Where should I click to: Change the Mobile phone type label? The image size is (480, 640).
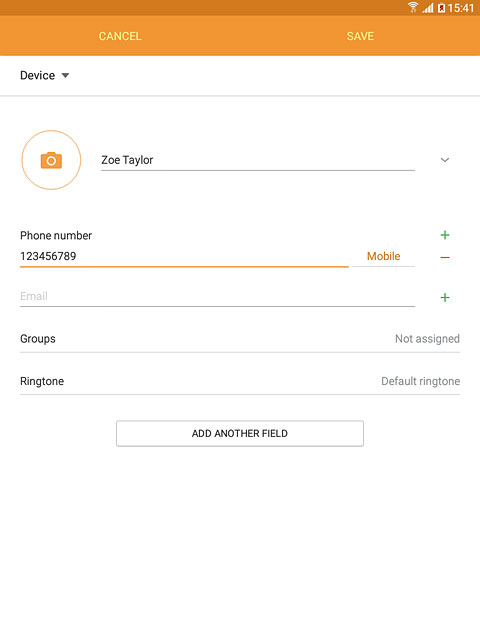[x=384, y=256]
